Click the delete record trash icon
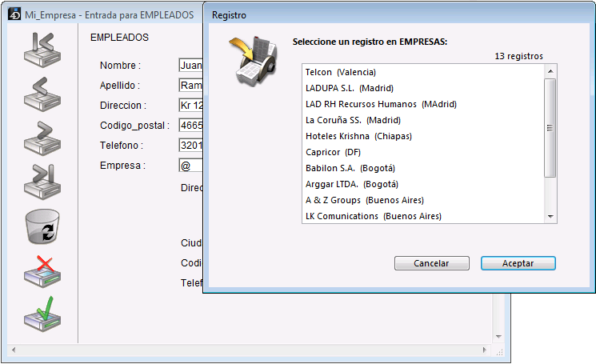The image size is (596, 364). click(x=42, y=227)
